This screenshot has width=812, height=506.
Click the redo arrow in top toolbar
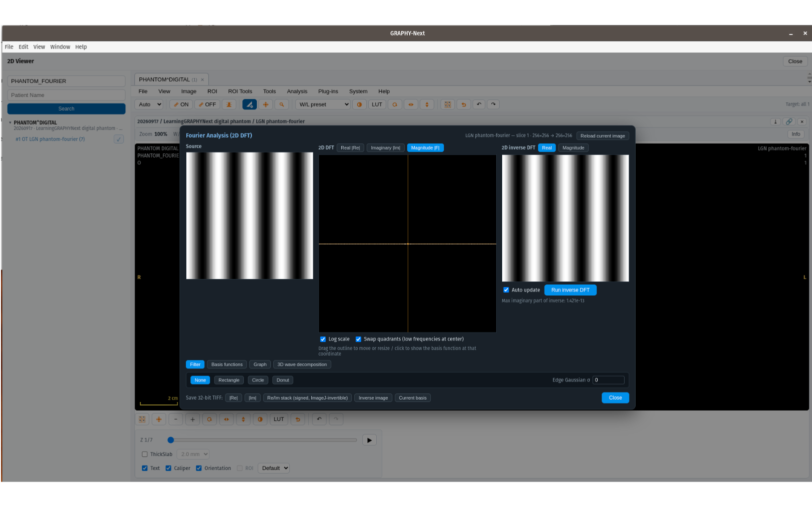[x=493, y=104]
